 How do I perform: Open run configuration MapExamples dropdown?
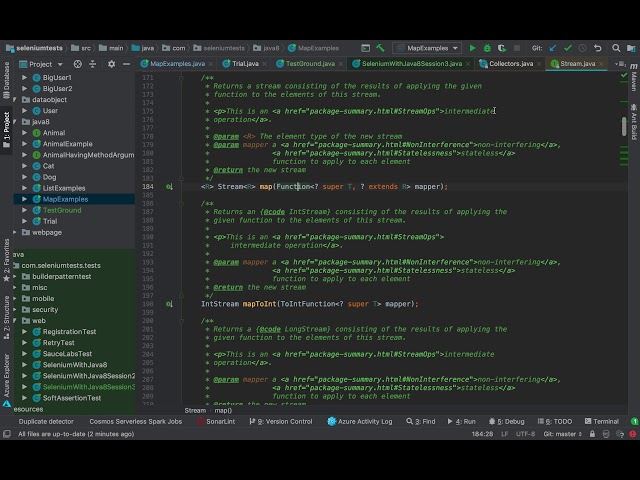click(427, 48)
